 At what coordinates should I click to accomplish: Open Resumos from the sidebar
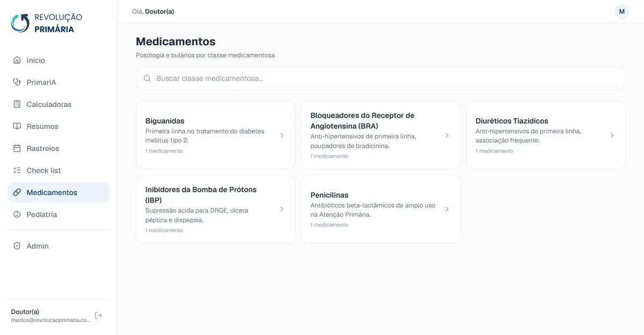(58, 126)
